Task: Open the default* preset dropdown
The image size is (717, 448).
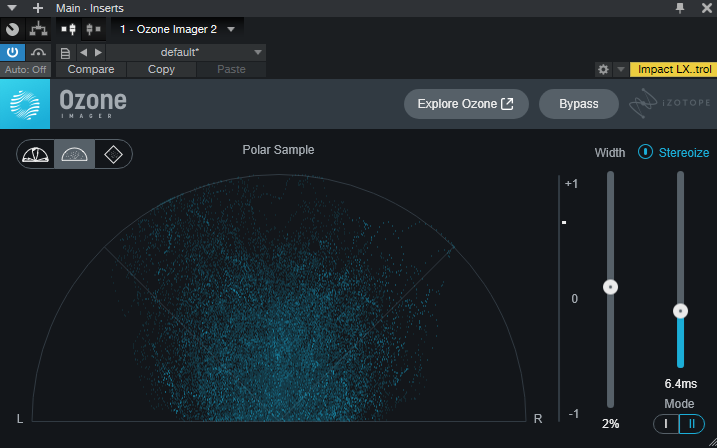Action: click(x=186, y=52)
